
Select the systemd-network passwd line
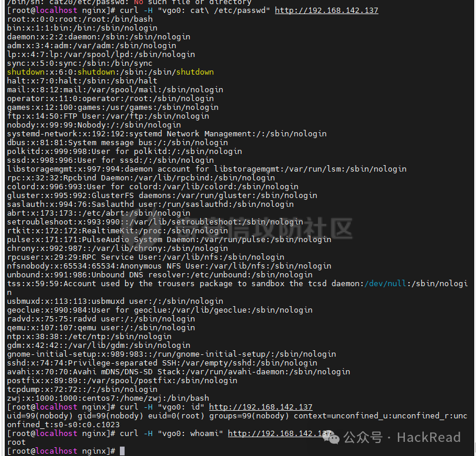tap(167, 133)
